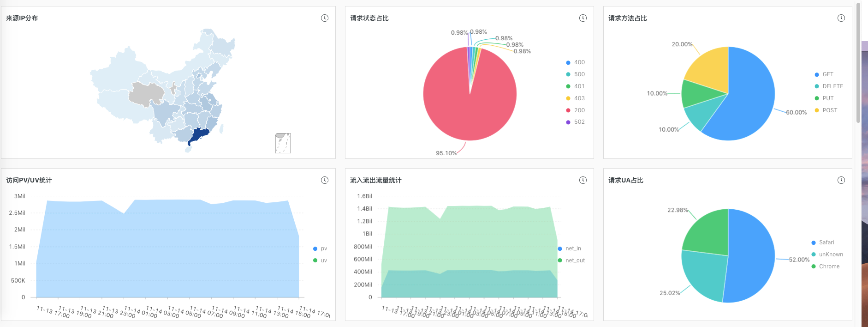Click the 流入流出流量统计 panel title
868x327 pixels.
pyautogui.click(x=376, y=180)
